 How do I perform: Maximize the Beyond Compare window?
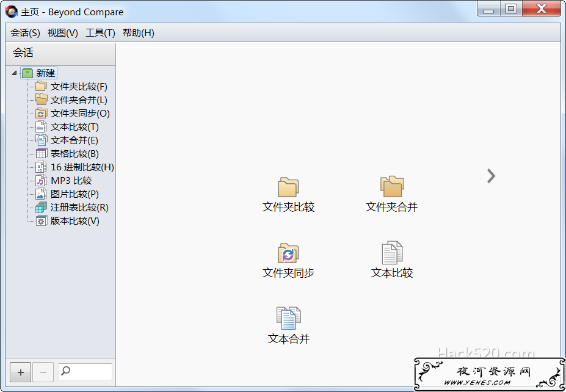click(511, 9)
